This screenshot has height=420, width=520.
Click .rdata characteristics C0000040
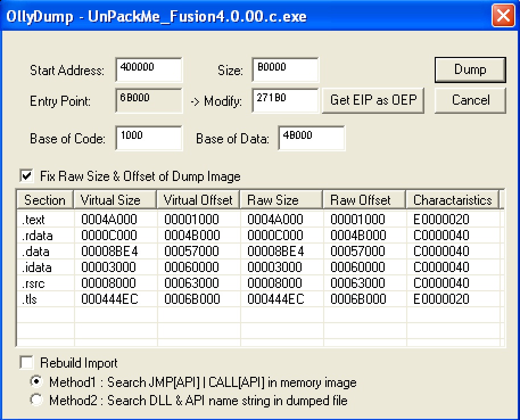tap(441, 235)
